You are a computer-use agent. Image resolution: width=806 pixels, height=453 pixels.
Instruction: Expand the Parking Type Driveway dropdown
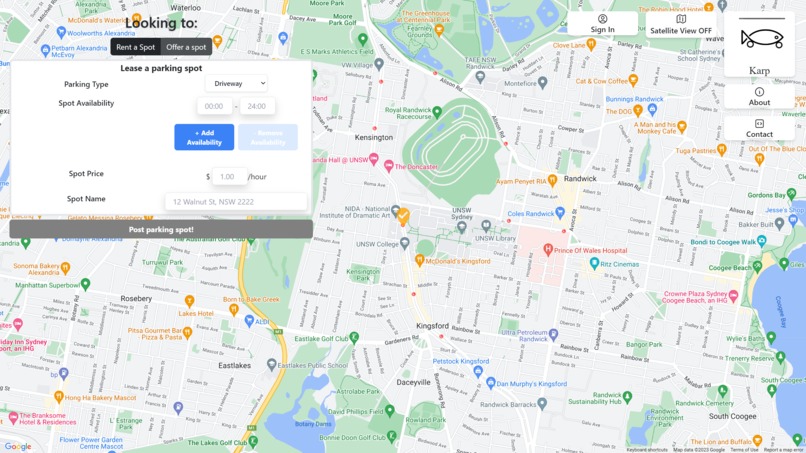pos(236,83)
